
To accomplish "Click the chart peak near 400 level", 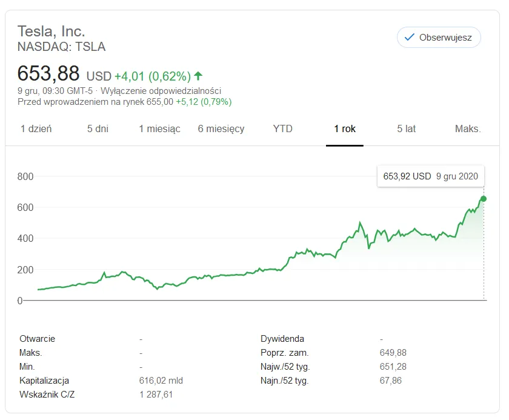I will [360, 222].
